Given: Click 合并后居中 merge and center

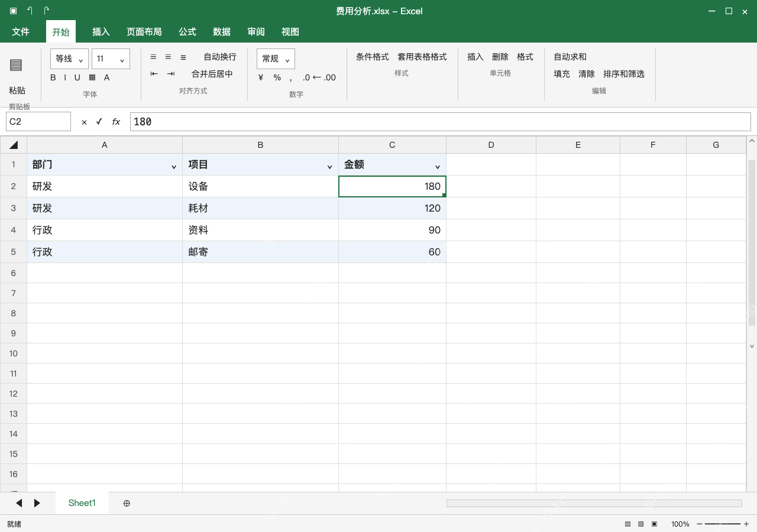Looking at the screenshot, I should [x=212, y=74].
